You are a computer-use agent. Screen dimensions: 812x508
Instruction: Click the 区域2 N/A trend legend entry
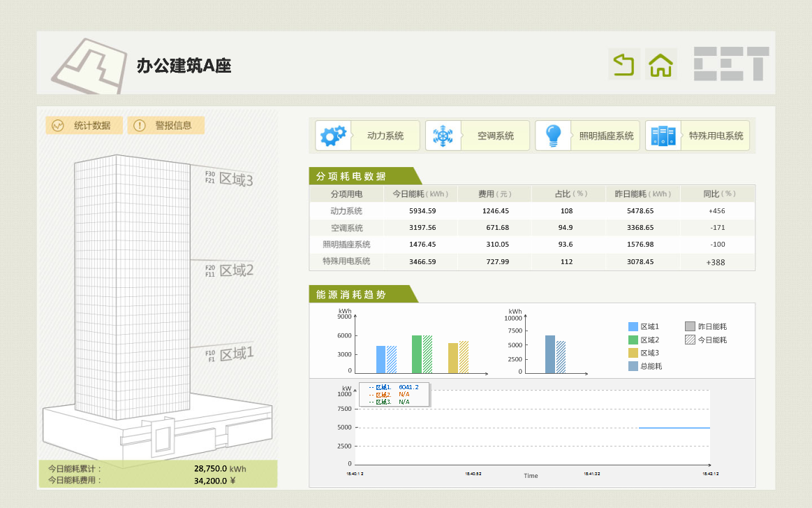pyautogui.click(x=390, y=395)
